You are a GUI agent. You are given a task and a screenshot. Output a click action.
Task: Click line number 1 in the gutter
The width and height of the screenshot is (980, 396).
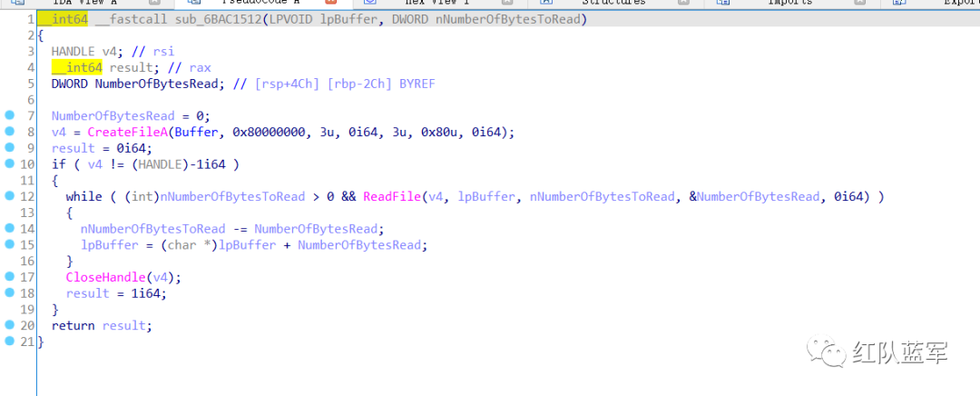[x=31, y=19]
